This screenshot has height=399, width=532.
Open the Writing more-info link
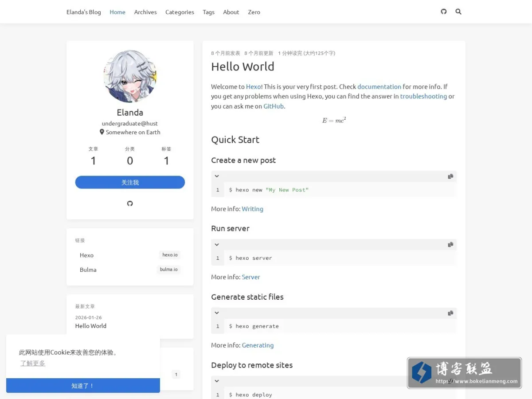click(x=252, y=209)
